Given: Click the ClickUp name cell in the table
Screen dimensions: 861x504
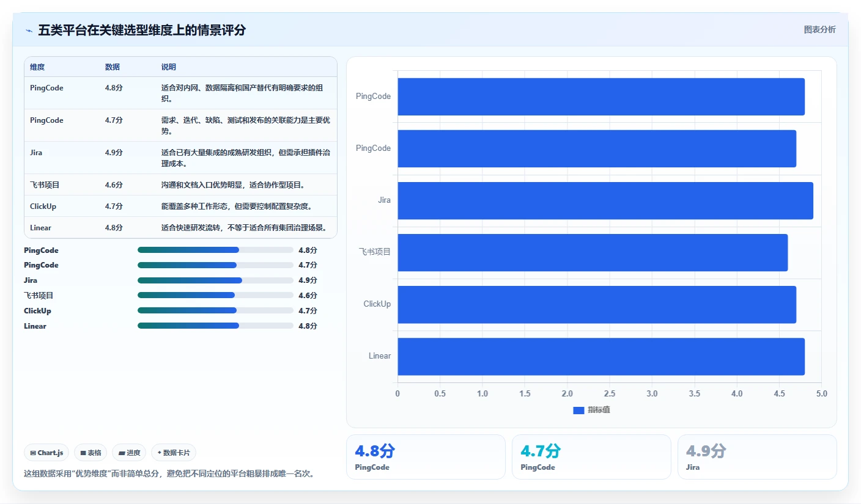Looking at the screenshot, I should coord(43,206).
